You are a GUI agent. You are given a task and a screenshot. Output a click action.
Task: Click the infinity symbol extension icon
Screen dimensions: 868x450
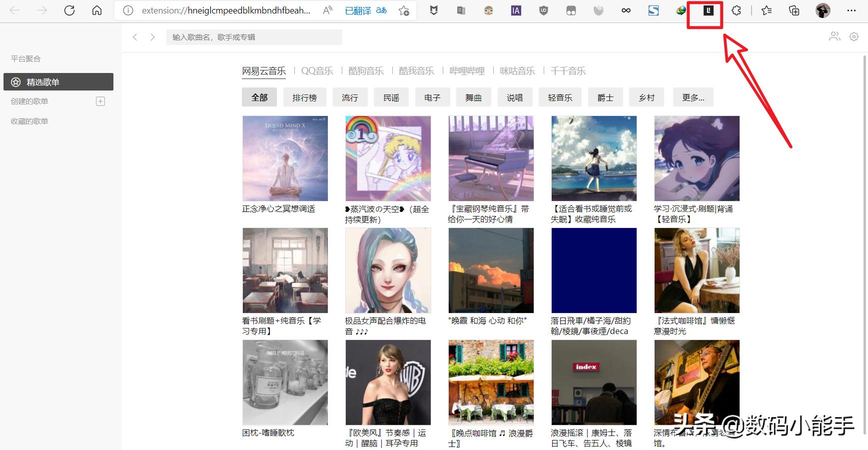626,10
